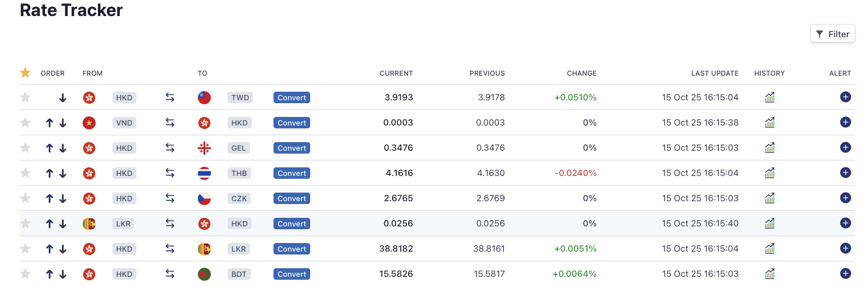The width and height of the screenshot is (868, 286).
Task: Open history chart for HKD to BDT
Action: (x=769, y=274)
